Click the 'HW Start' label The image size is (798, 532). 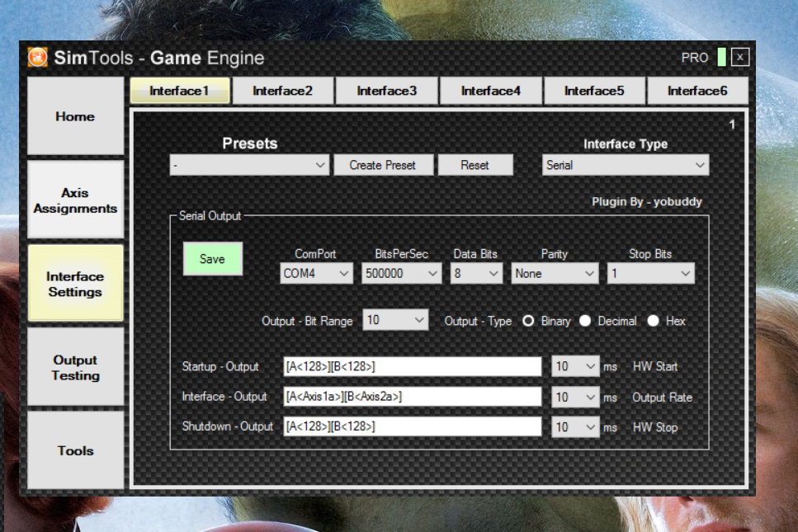click(655, 366)
